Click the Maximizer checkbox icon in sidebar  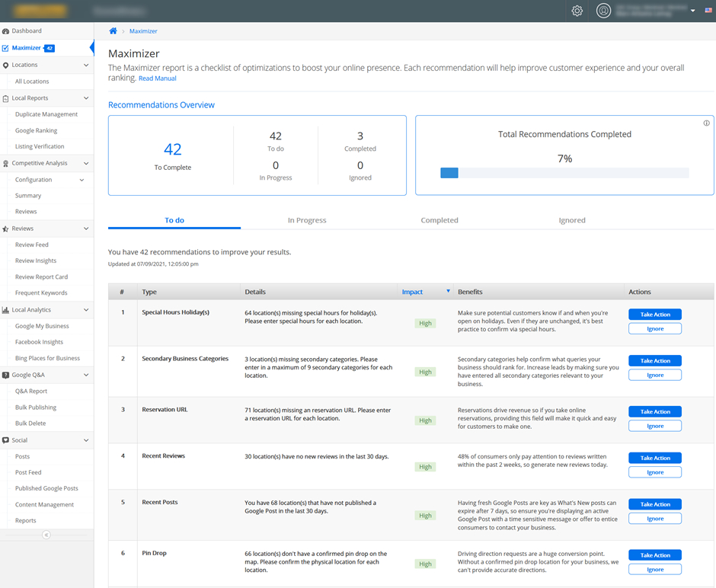[5, 48]
